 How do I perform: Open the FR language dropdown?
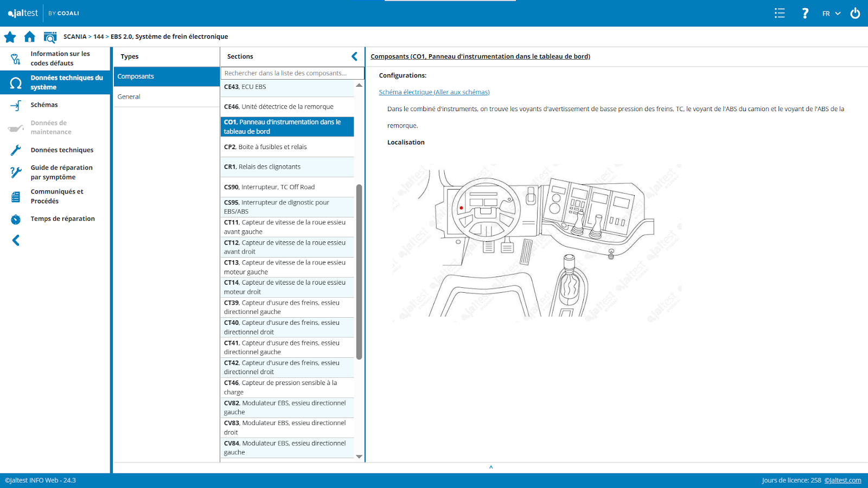point(831,14)
